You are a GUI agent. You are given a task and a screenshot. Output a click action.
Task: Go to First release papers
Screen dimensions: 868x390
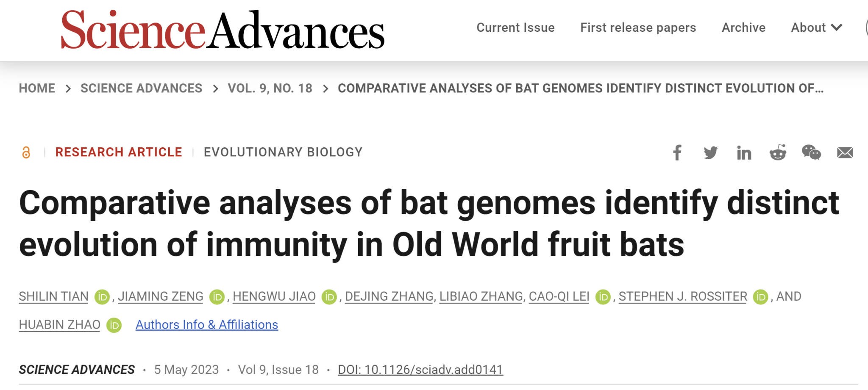tap(638, 28)
